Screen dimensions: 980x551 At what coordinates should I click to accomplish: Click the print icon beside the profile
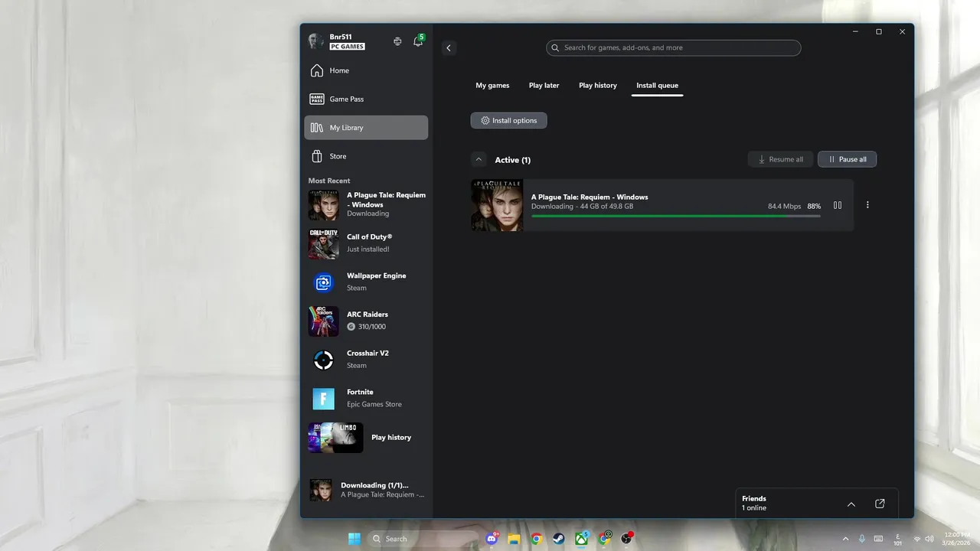tap(397, 41)
